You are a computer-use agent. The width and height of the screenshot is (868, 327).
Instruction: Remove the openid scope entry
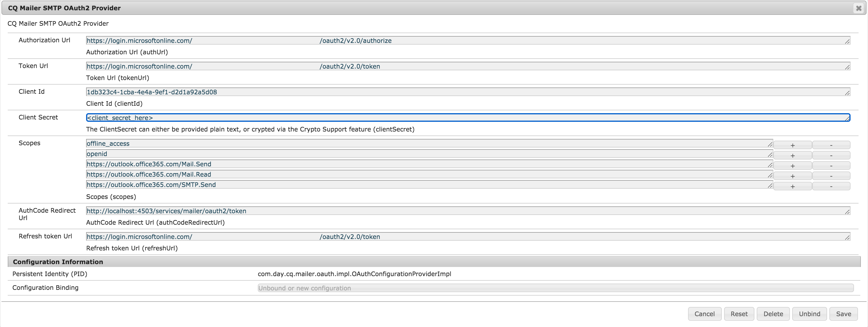coord(831,155)
